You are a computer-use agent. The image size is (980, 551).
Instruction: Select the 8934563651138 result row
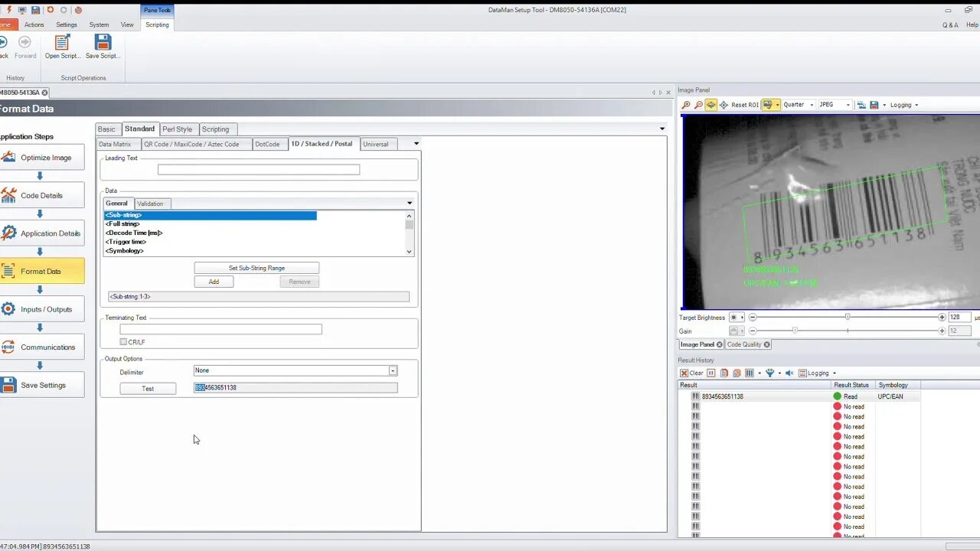tap(799, 396)
